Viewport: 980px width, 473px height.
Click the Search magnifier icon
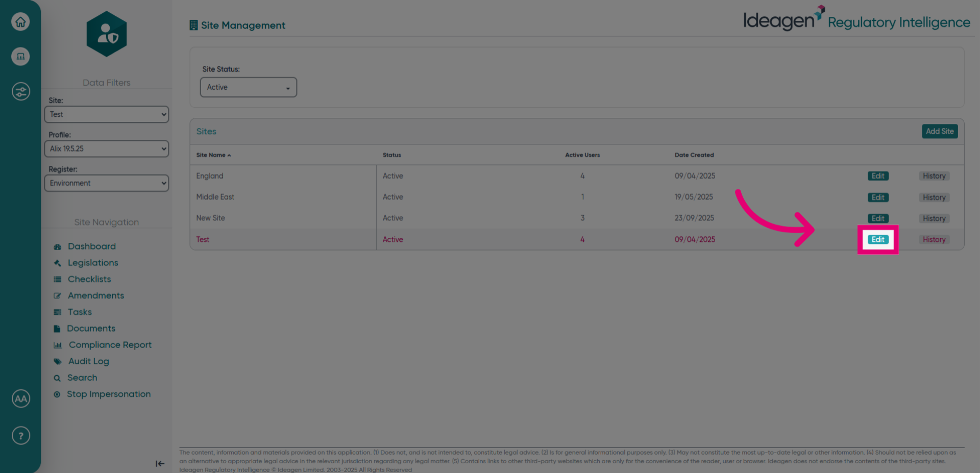(57, 378)
